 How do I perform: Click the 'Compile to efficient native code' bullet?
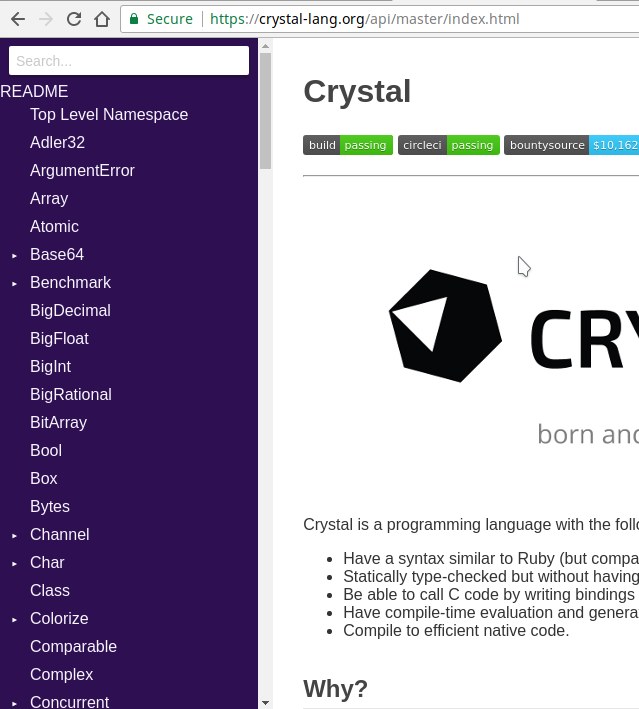tap(456, 631)
